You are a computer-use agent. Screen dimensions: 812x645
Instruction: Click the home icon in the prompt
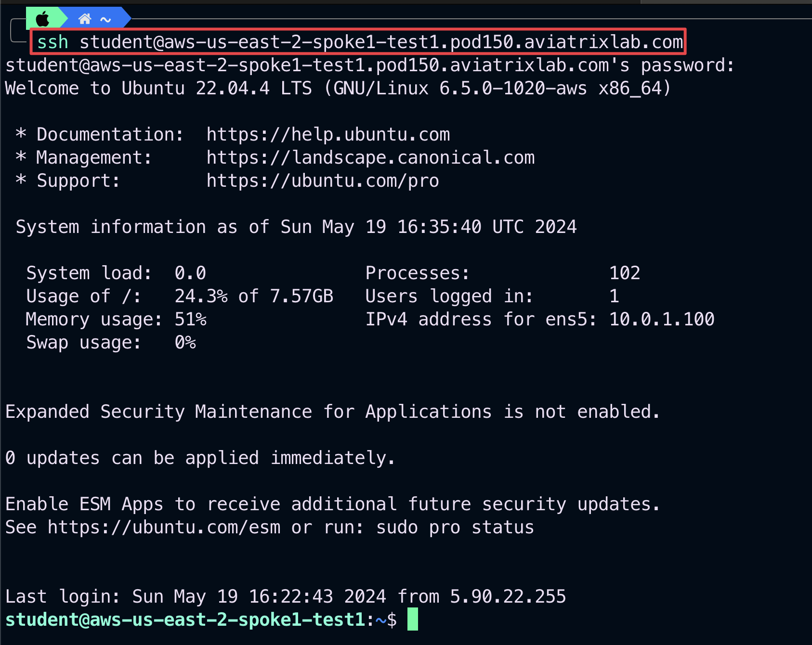coord(85,19)
